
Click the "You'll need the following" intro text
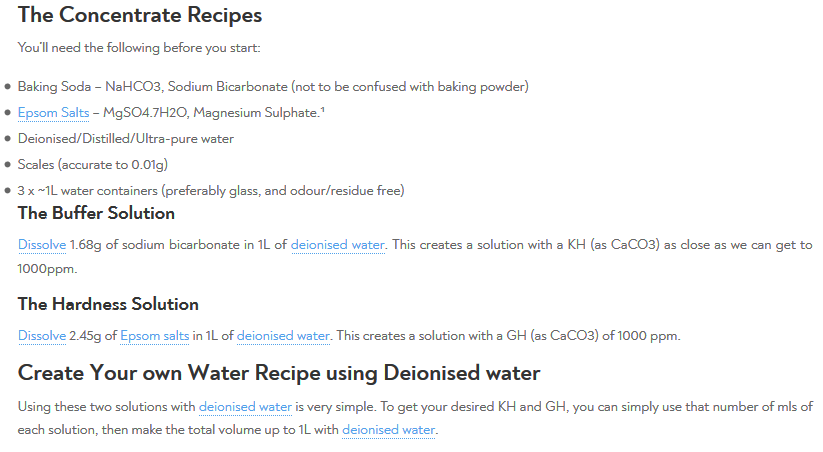138,48
